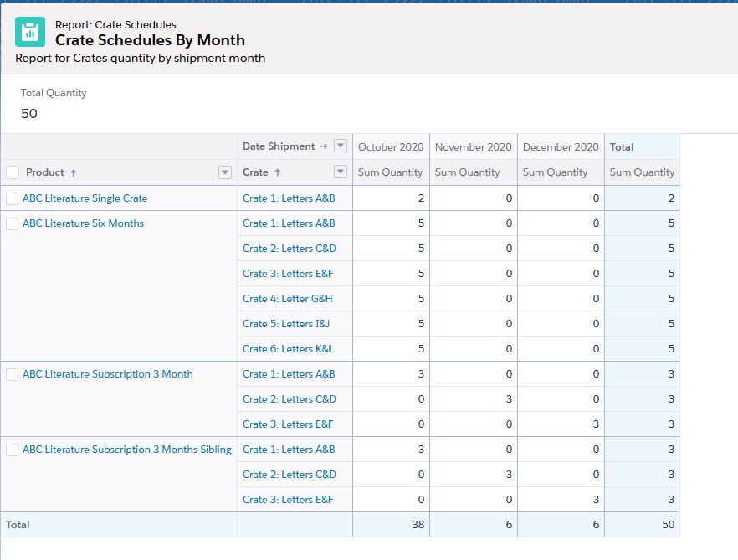Open ABC Literature Single Crate link
Viewport: 738px width, 560px height.
pos(85,198)
